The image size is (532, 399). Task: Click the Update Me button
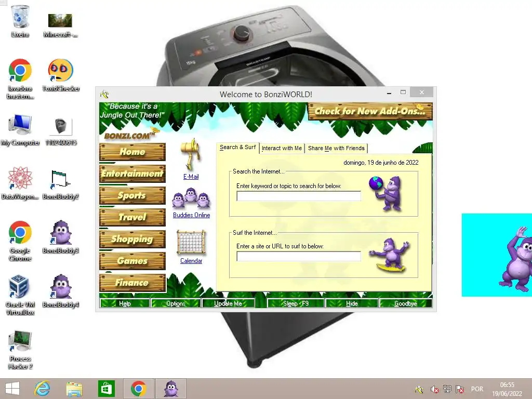228,303
